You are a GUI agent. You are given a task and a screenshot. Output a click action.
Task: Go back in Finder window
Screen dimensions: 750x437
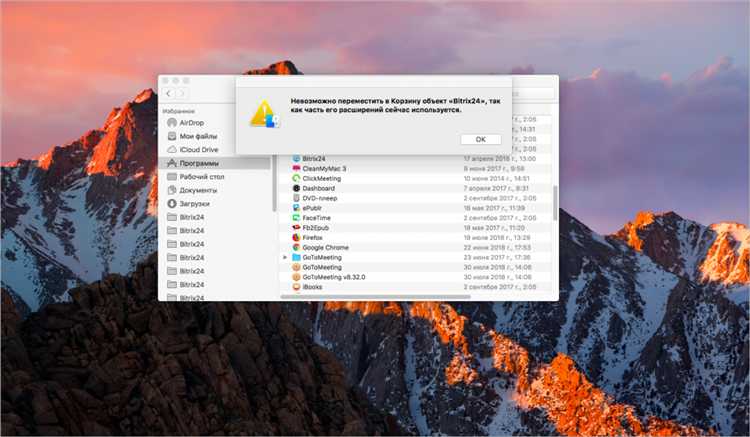click(x=168, y=93)
